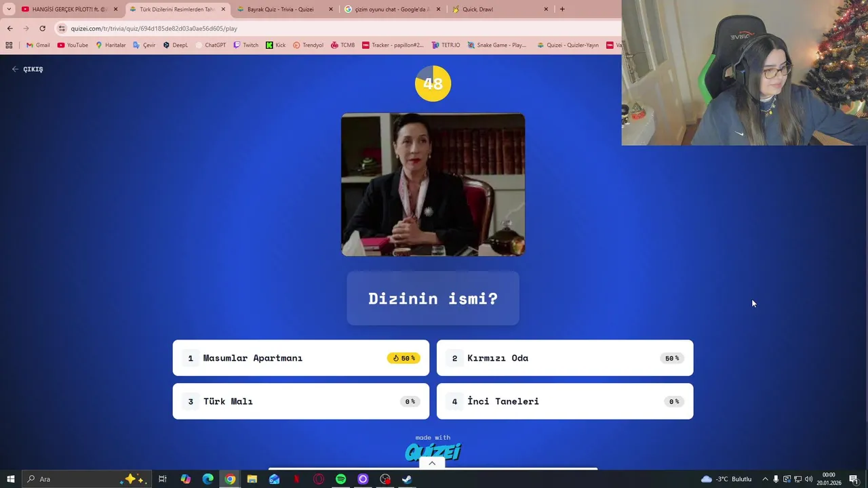This screenshot has height=488, width=868.
Task: Click the Dizinin ismi? question box
Action: tap(433, 298)
